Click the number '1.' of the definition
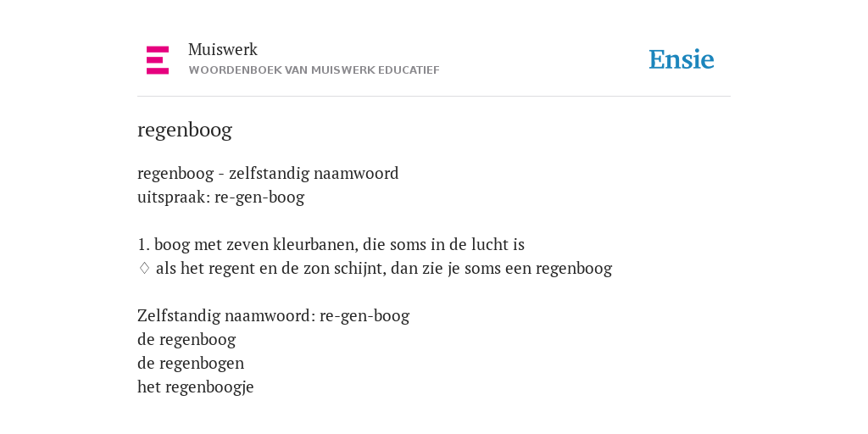The height and width of the screenshot is (434, 868). 143,245
